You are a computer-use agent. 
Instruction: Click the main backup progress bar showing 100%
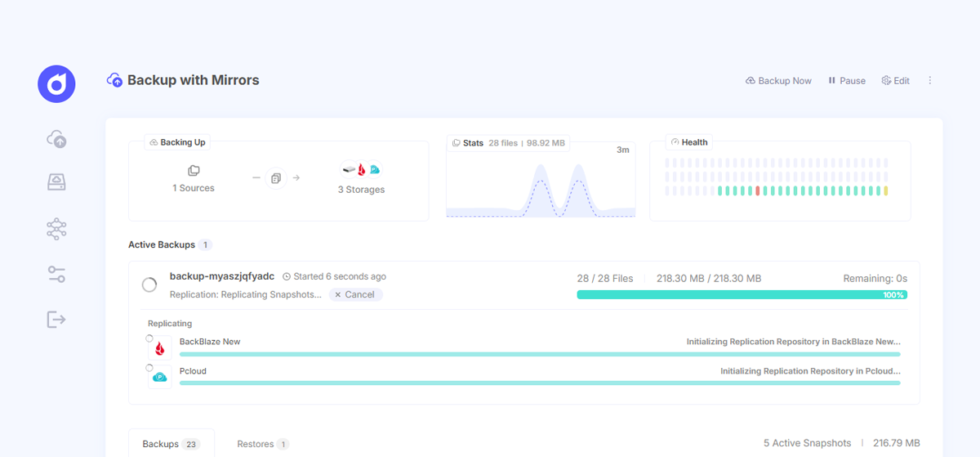tap(742, 294)
